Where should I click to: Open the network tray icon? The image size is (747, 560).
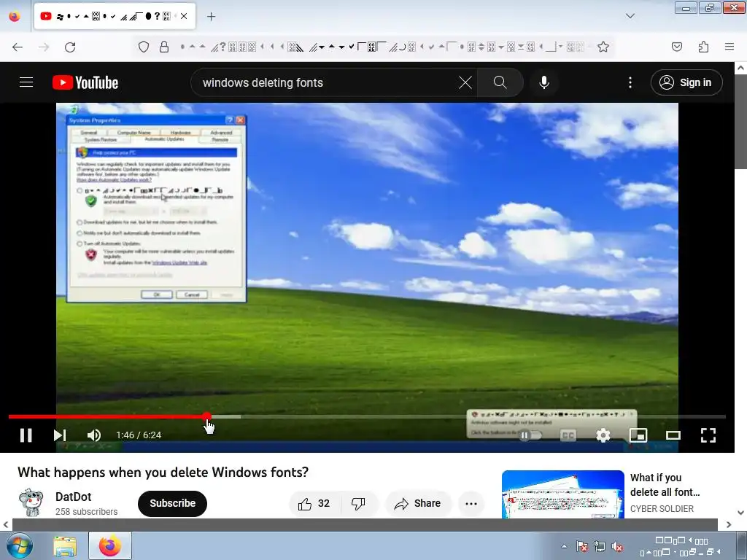pyautogui.click(x=600, y=547)
